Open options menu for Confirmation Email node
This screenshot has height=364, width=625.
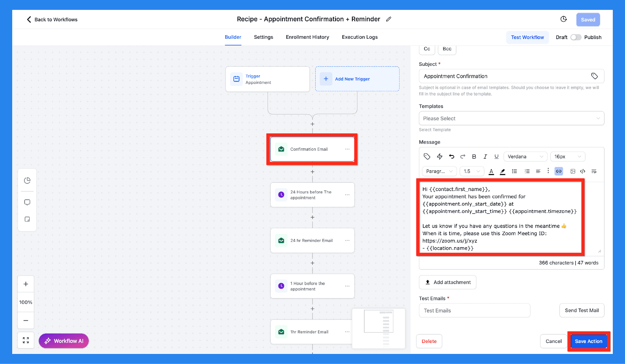(347, 149)
